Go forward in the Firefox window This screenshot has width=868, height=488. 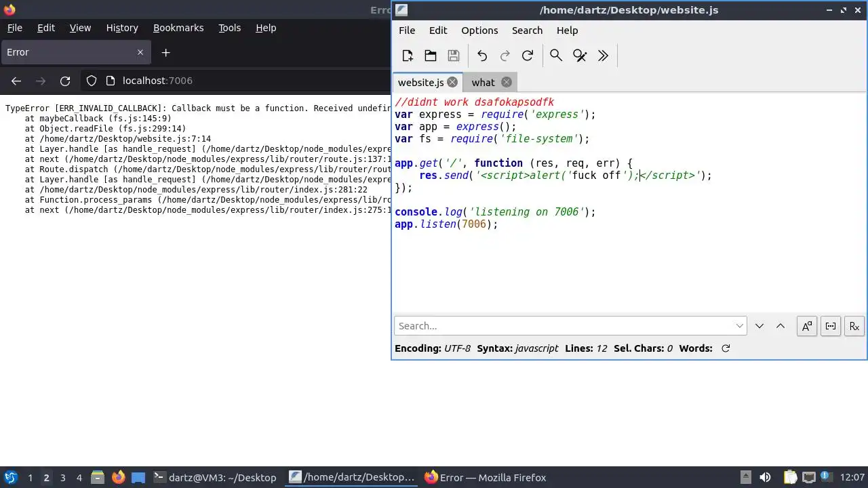pyautogui.click(x=41, y=81)
